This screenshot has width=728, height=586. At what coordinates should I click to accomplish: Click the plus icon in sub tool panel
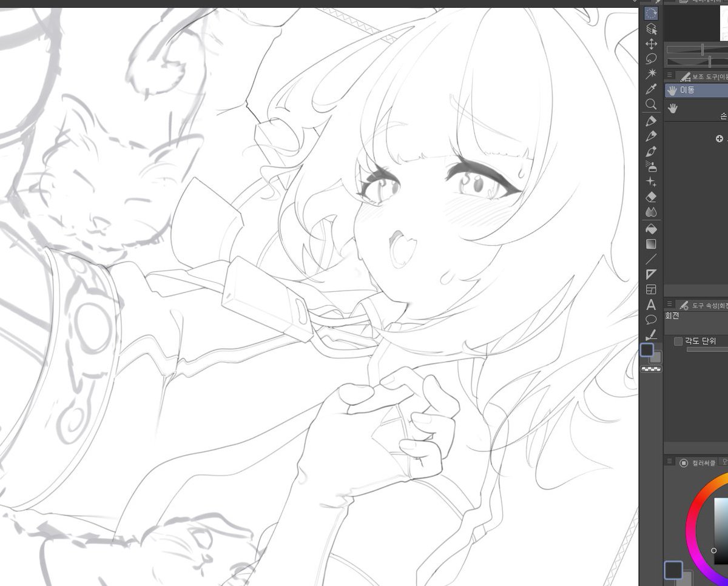pyautogui.click(x=719, y=139)
